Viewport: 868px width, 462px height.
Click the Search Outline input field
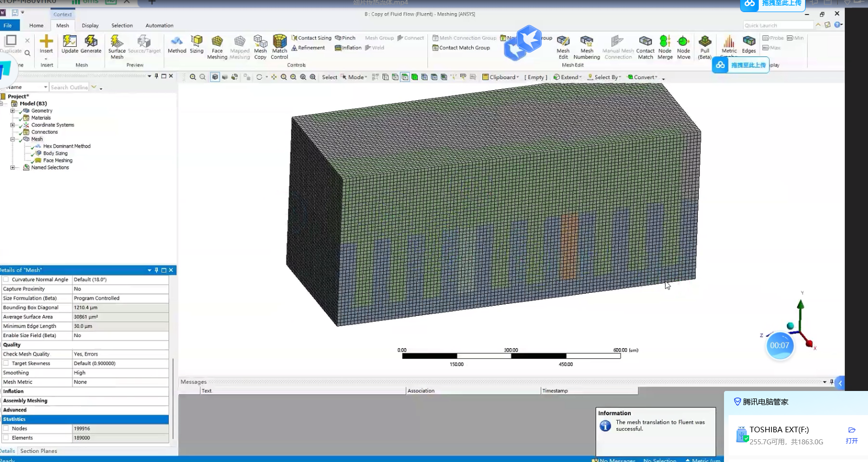pyautogui.click(x=69, y=87)
